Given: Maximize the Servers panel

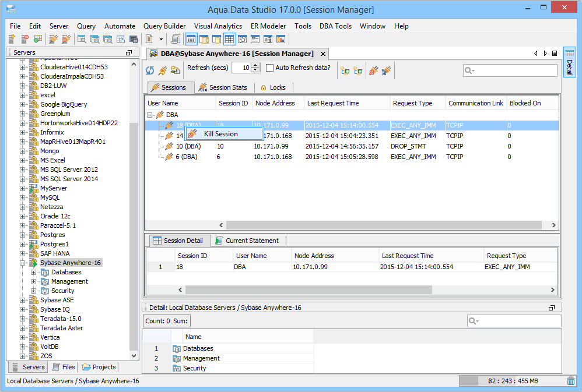Looking at the screenshot, I should [129, 52].
